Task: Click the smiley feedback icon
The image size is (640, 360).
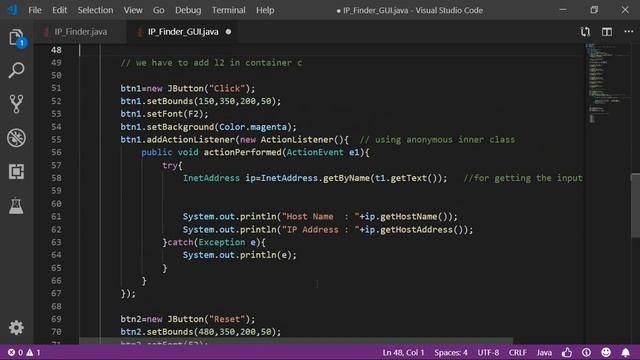Action: 606,352
